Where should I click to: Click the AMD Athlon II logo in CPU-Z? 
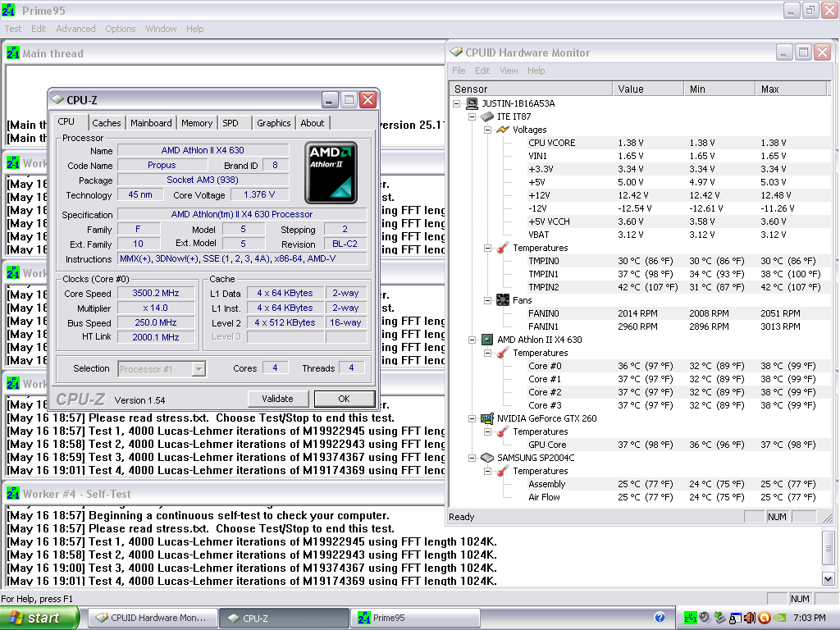click(331, 173)
